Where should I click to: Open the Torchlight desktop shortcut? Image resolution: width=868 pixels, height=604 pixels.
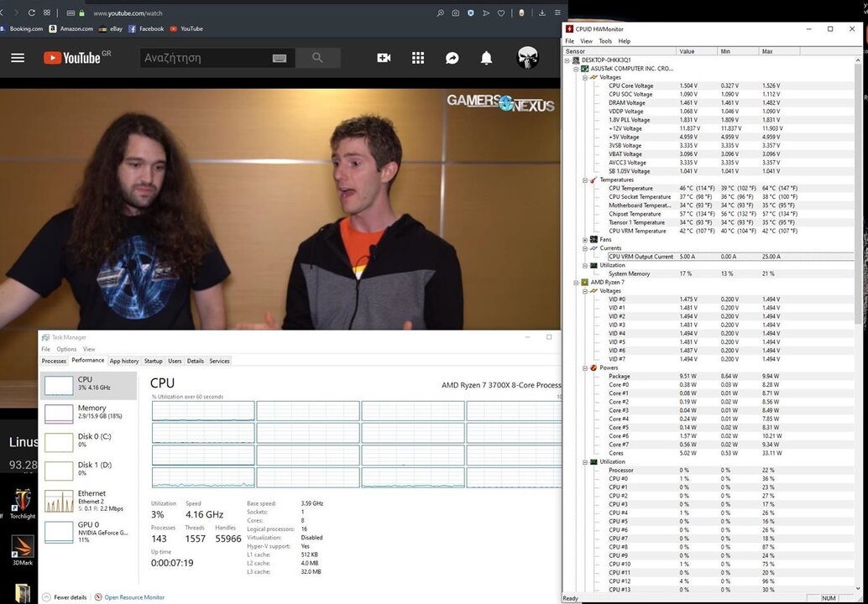point(23,503)
